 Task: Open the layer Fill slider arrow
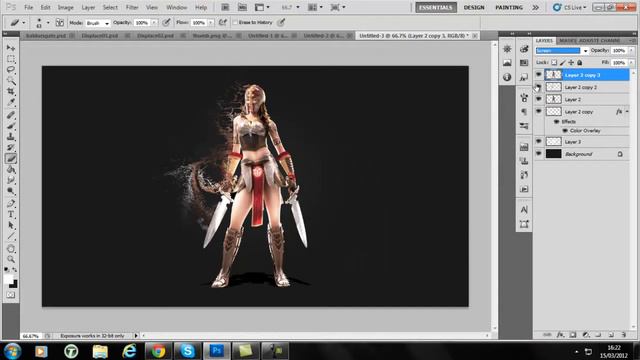pyautogui.click(x=631, y=62)
